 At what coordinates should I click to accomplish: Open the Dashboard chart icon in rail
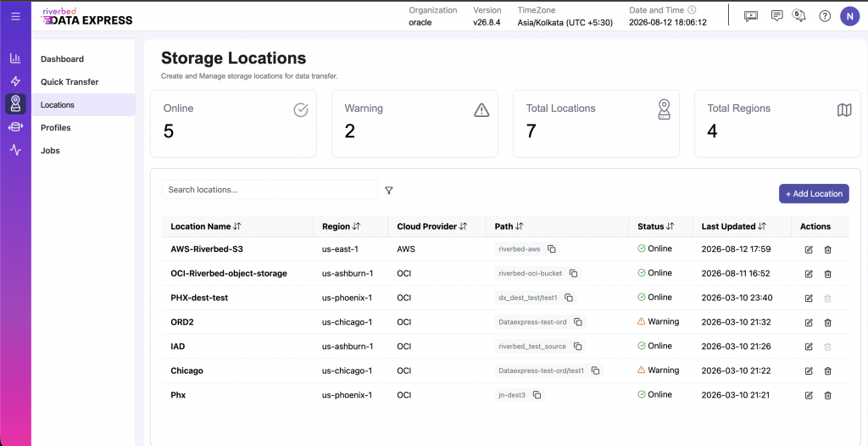pos(15,59)
